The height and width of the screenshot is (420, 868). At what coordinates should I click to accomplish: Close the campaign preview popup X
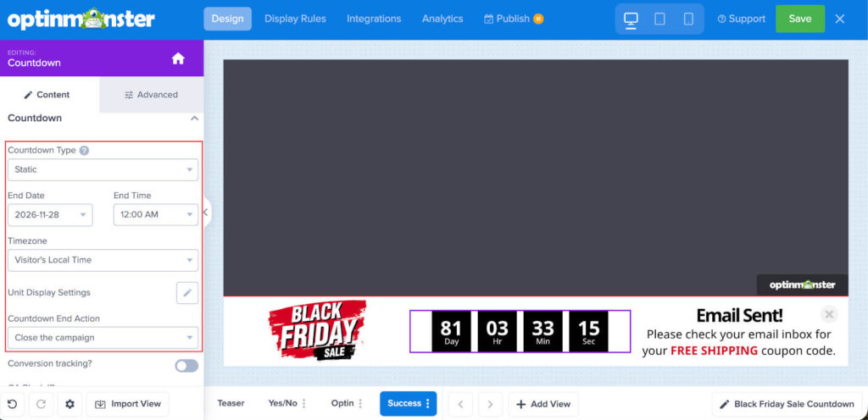coord(829,315)
